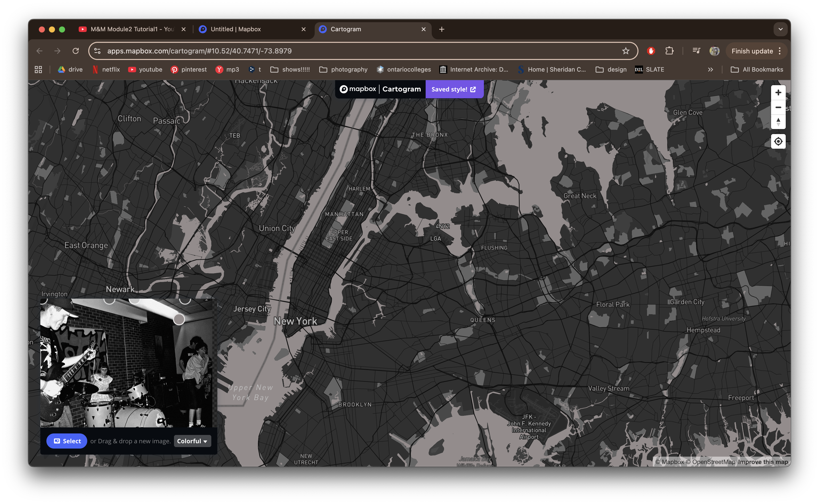Click the red hand extension icon

(651, 51)
